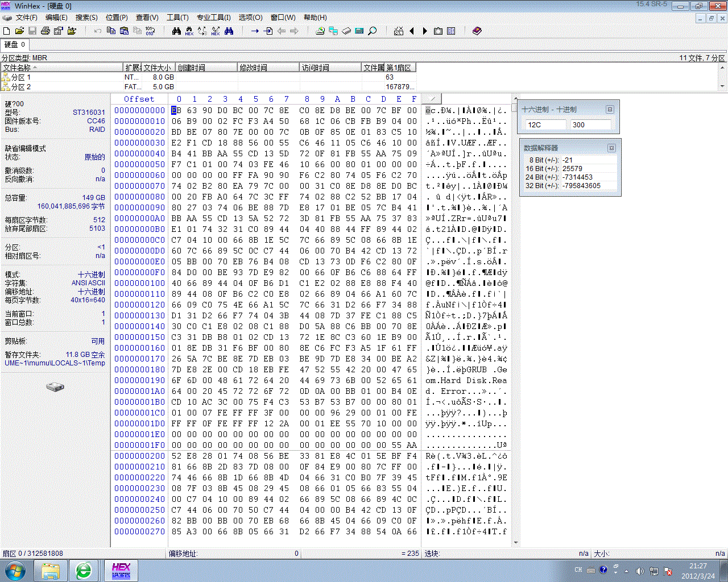Click the Go to sector arrow icon
This screenshot has height=582, width=728.
(x=268, y=31)
